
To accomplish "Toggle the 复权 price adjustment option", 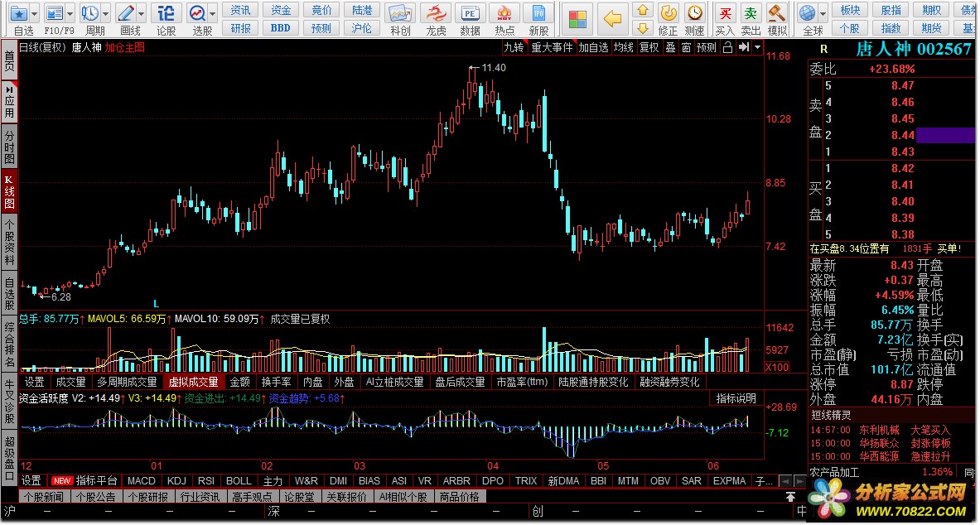I will pos(649,47).
